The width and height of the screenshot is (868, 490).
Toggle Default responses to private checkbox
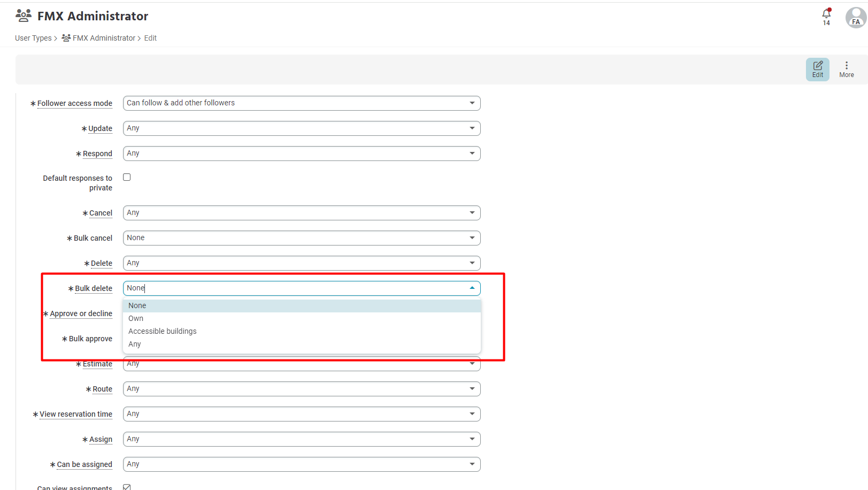(x=127, y=177)
